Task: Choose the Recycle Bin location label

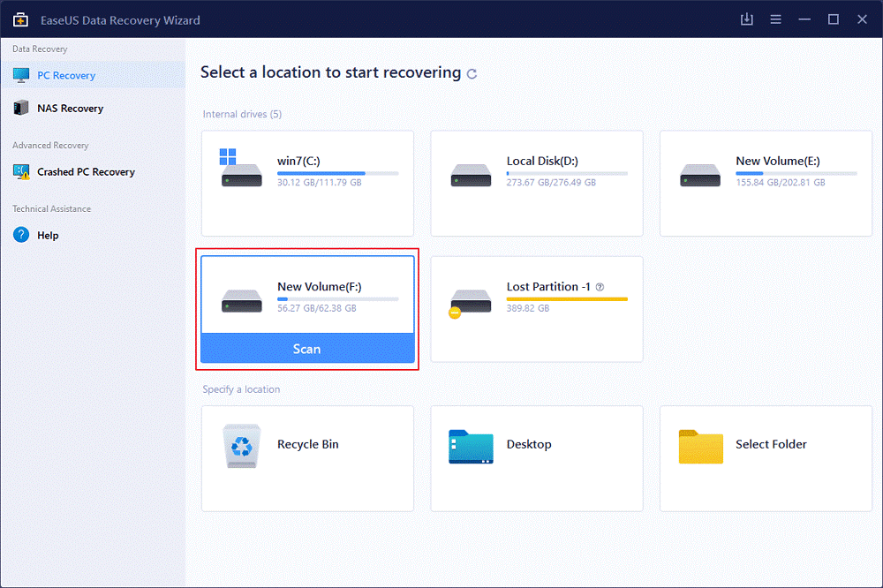Action: (308, 444)
